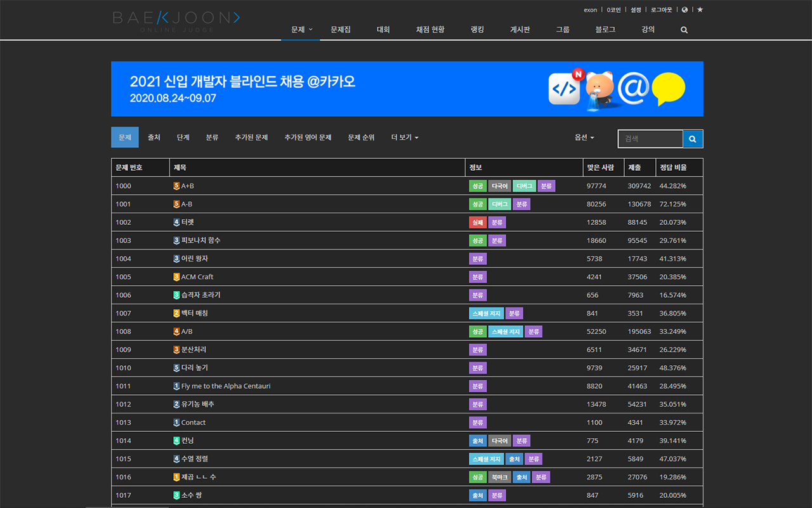
Task: Click the red 실패 tag in the 터렛 row
Action: point(478,223)
